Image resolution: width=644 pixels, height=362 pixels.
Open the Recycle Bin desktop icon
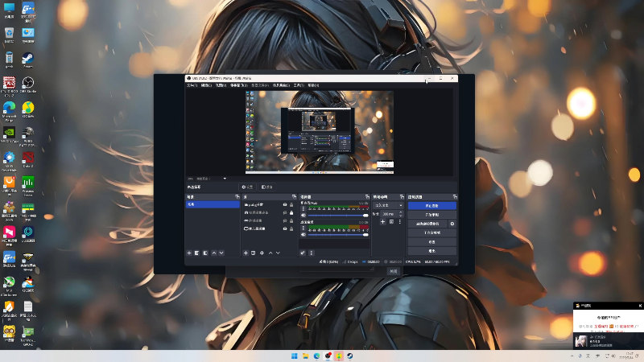(9, 35)
